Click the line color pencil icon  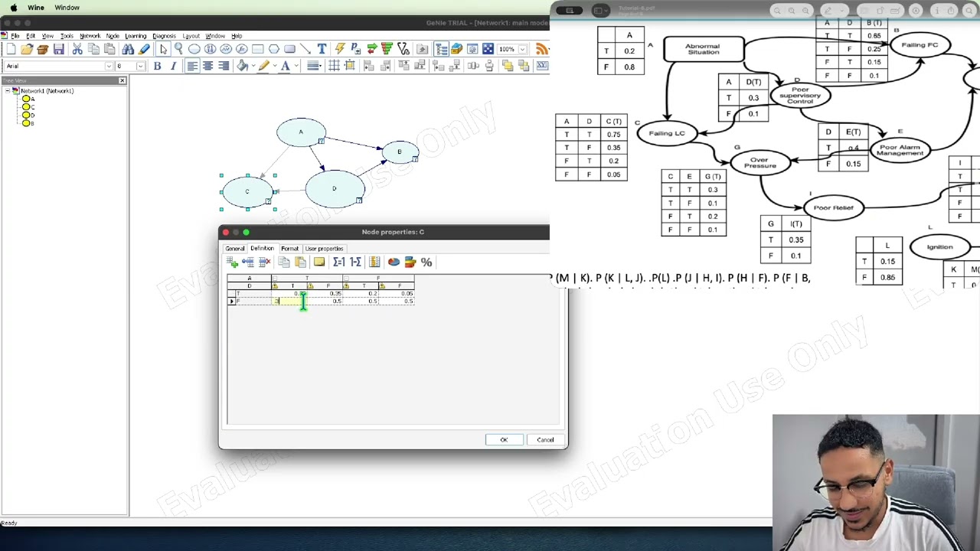(263, 66)
